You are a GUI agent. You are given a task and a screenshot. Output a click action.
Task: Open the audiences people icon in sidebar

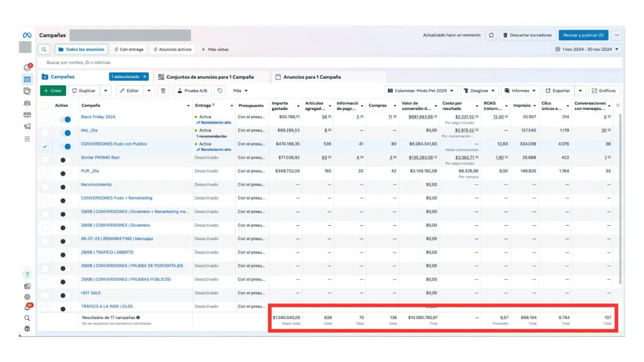tap(27, 103)
